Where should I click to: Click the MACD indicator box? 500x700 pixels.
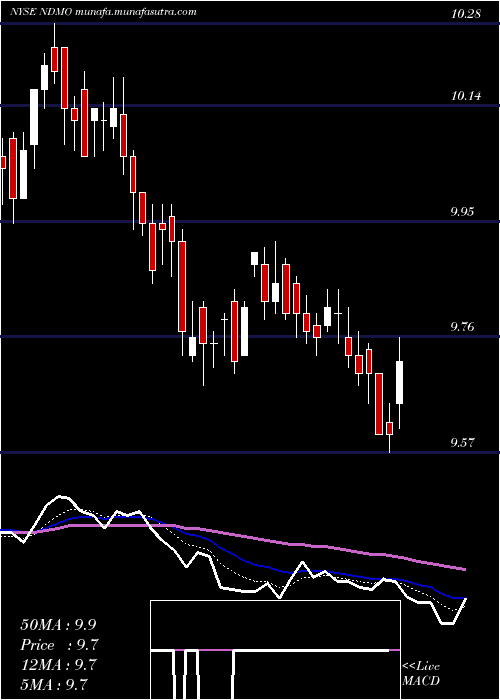click(x=275, y=650)
